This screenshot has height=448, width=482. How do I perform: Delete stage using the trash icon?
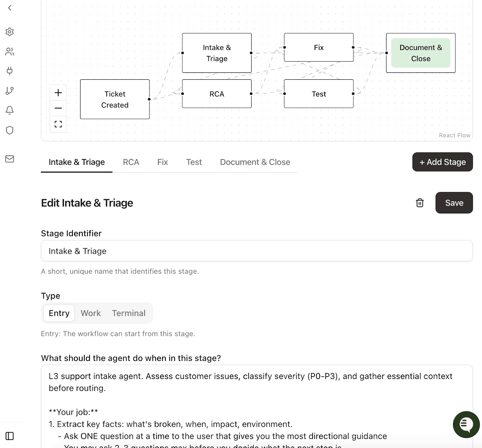(x=420, y=203)
